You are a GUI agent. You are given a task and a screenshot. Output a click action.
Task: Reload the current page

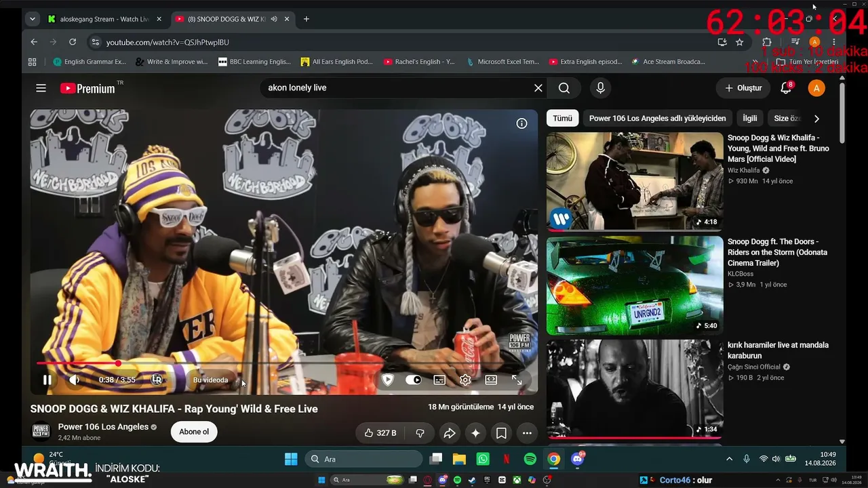(x=73, y=42)
